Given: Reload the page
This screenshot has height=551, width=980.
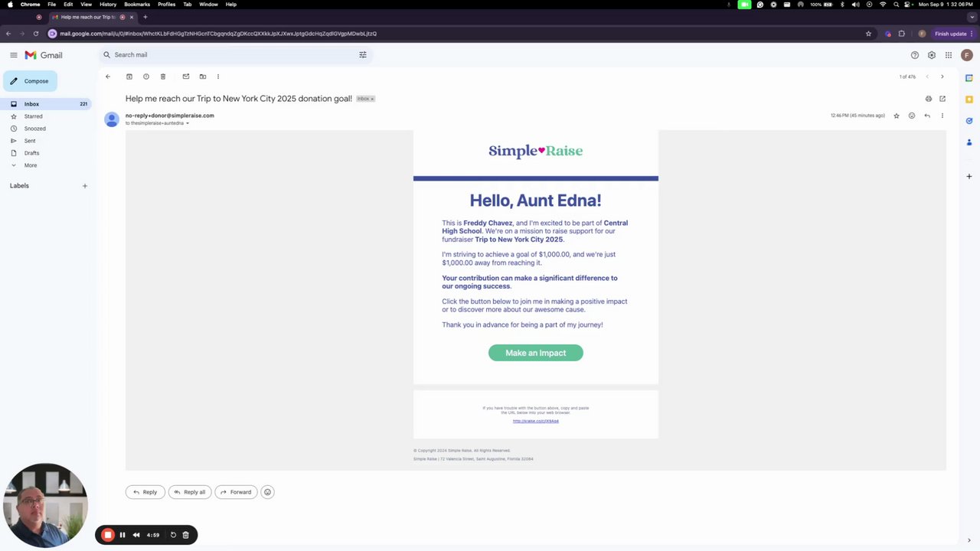Looking at the screenshot, I should tap(35, 34).
